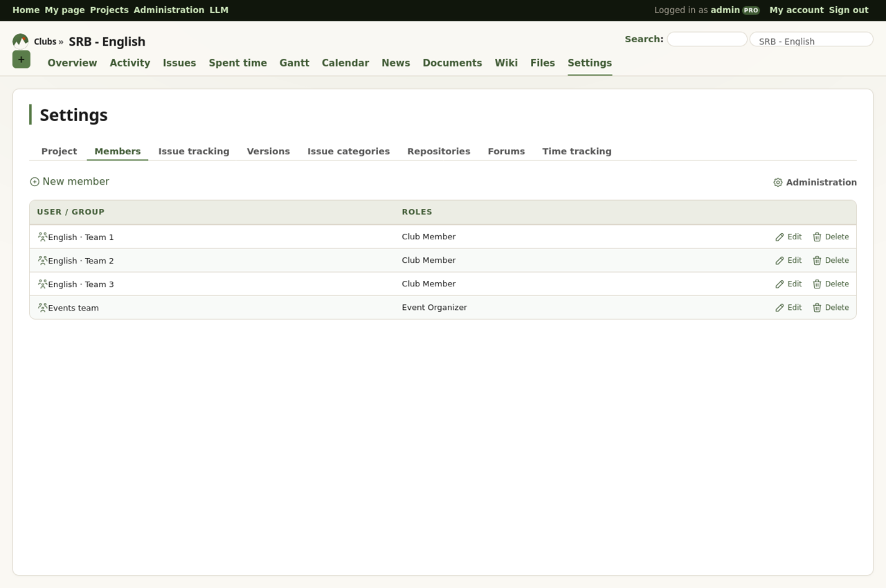Screen dimensions: 886x588
Task: Edit Events team membership
Action: [x=788, y=307]
